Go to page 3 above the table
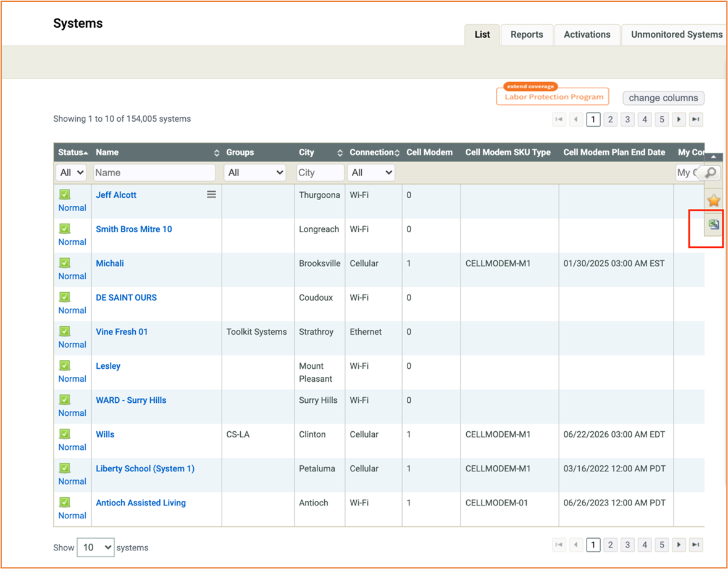Viewport: 728px width, 569px height. (627, 119)
